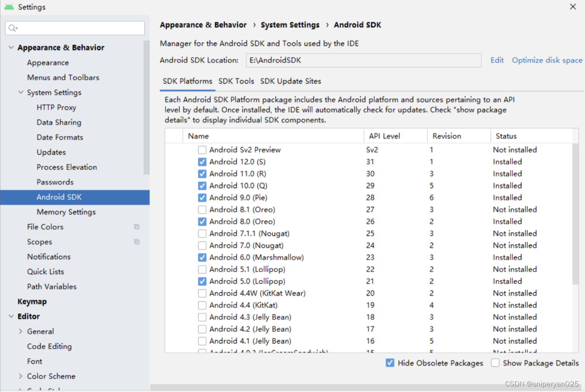Screen dimensions: 585x392
Task: Expand General under Editor
Action: [x=20, y=331]
